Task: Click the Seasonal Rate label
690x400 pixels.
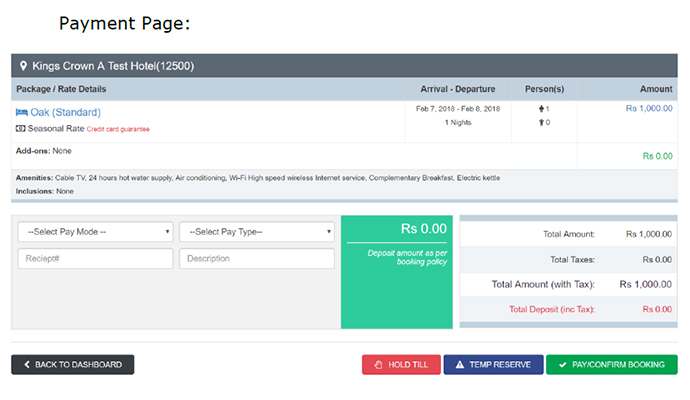Action: click(x=56, y=128)
